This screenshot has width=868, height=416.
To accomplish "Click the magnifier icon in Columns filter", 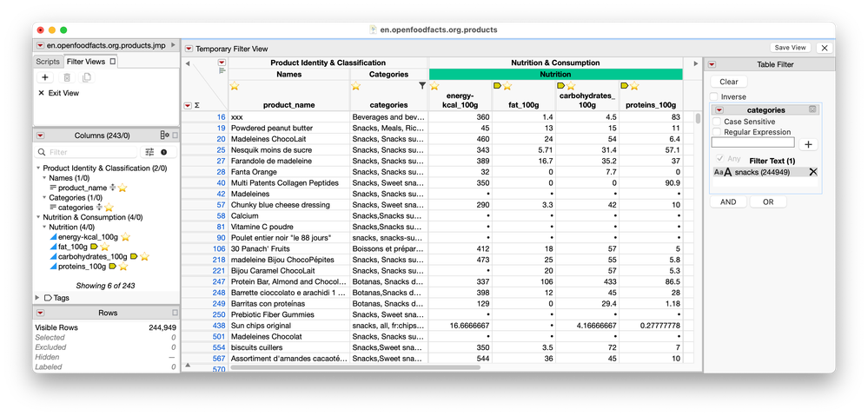I will click(x=42, y=152).
